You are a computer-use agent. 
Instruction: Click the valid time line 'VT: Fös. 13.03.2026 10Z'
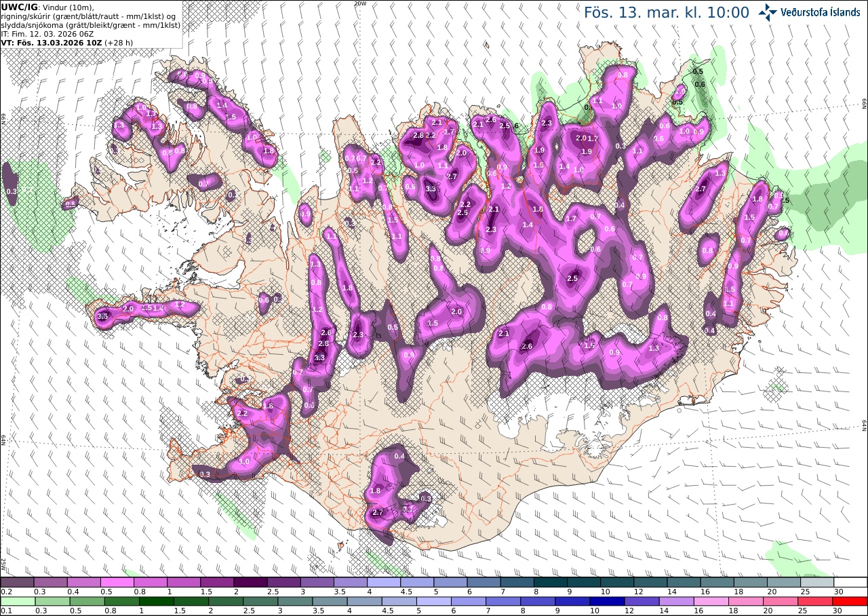point(51,42)
